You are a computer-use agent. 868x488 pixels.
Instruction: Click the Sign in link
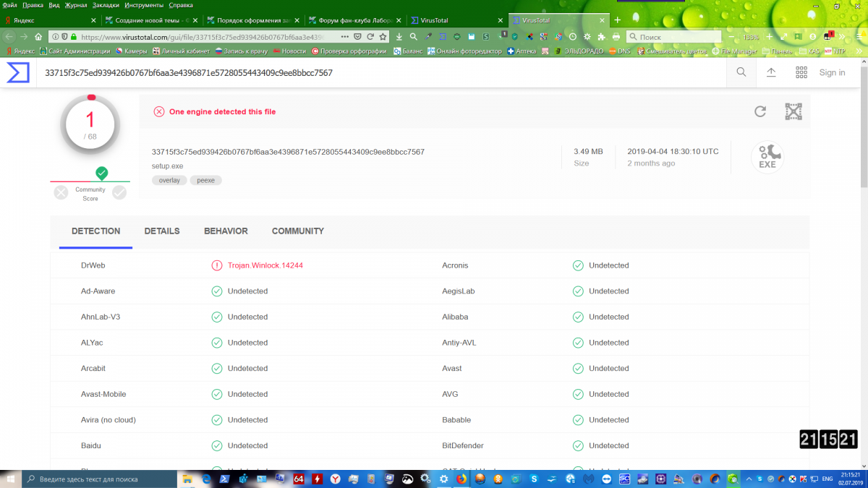coord(832,72)
